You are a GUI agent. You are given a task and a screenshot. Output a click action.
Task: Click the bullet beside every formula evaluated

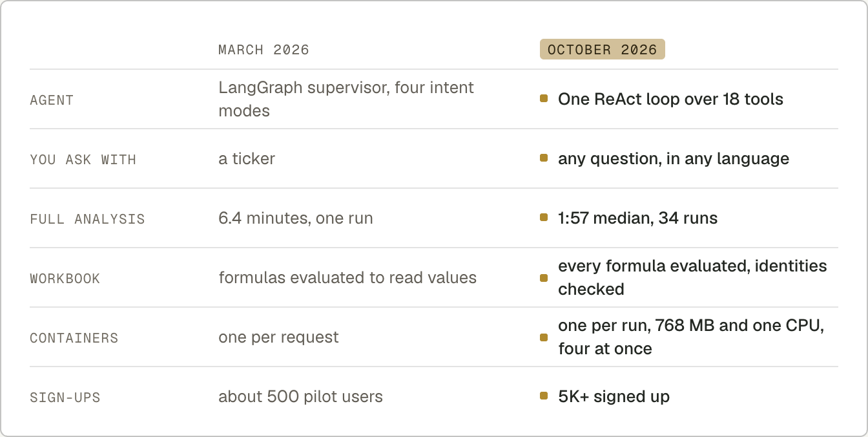[x=544, y=277]
